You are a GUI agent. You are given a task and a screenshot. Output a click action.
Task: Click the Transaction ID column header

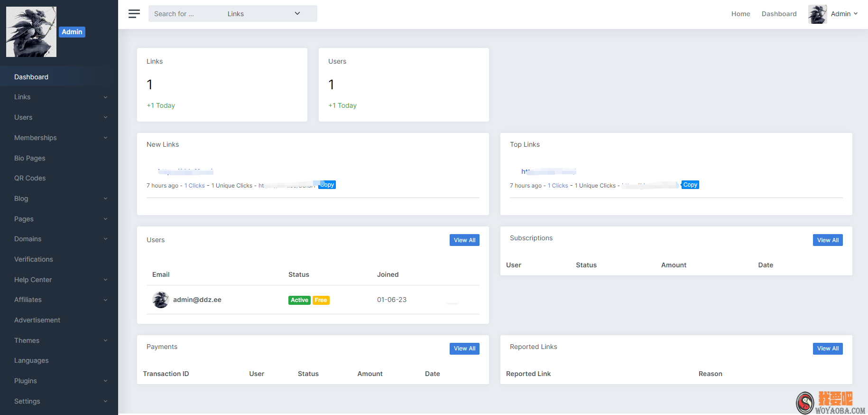click(166, 374)
